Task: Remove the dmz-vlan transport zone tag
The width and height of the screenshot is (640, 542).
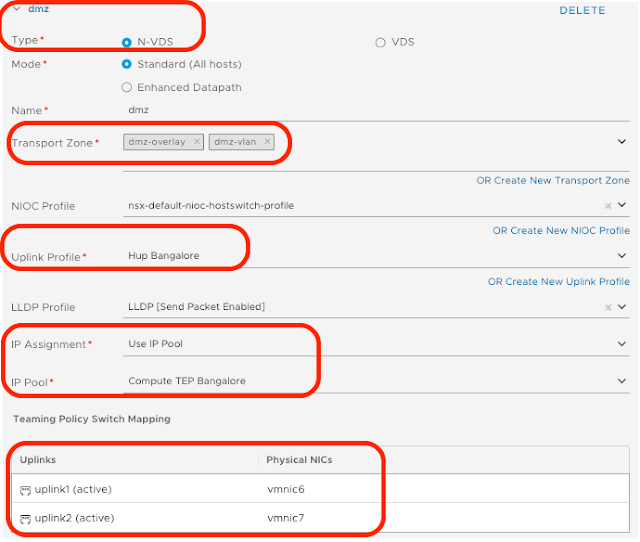Action: [x=267, y=142]
